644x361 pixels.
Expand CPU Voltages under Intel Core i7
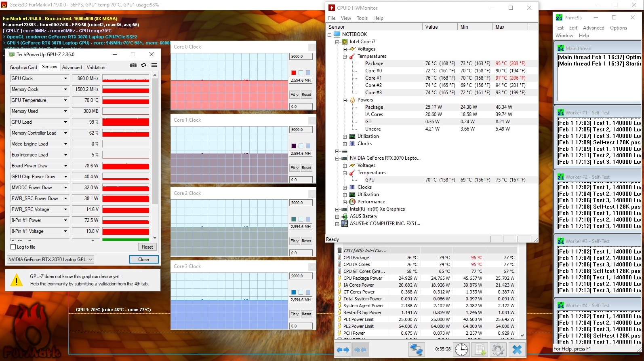pyautogui.click(x=345, y=49)
